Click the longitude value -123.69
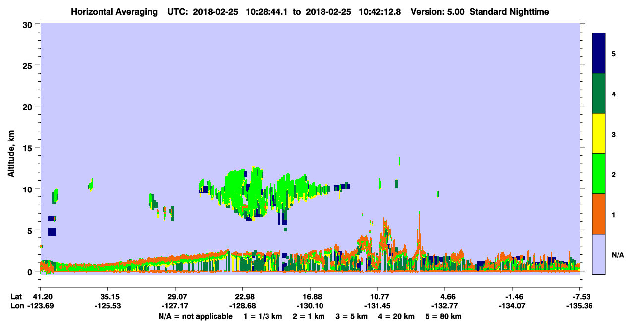 tap(40, 306)
